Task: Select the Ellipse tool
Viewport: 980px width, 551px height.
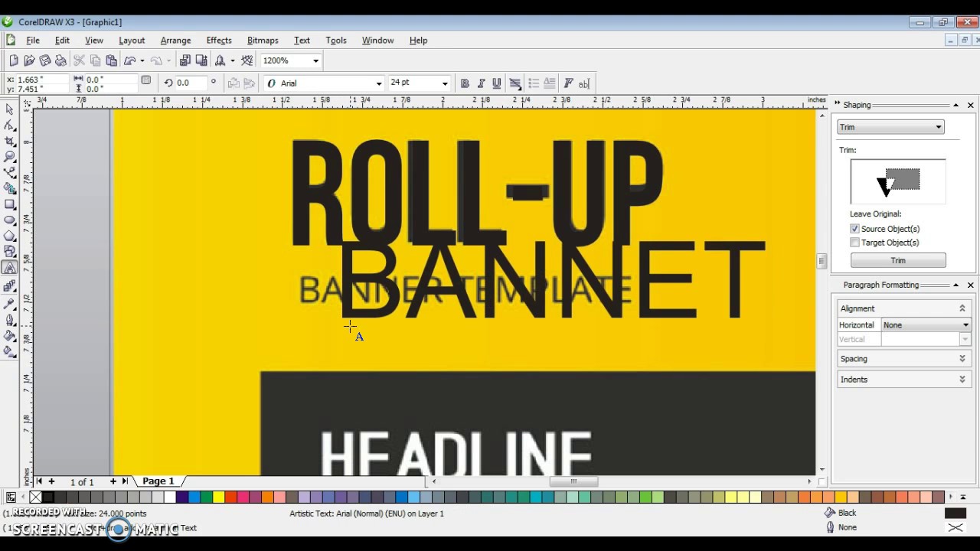Action: (x=10, y=220)
